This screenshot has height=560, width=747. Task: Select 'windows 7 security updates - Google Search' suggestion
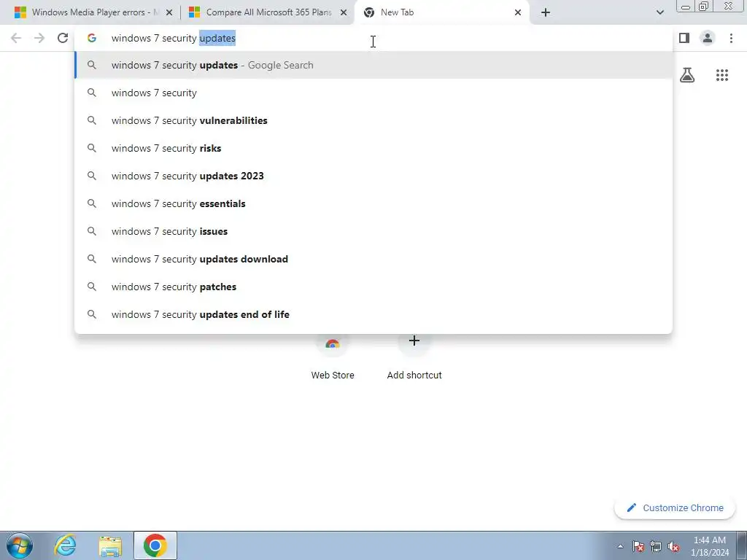point(373,65)
